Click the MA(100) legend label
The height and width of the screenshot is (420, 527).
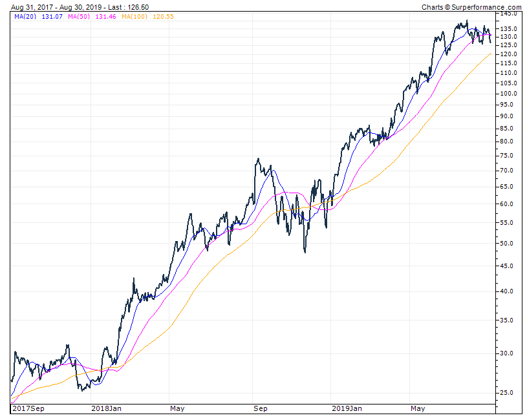tap(134, 16)
